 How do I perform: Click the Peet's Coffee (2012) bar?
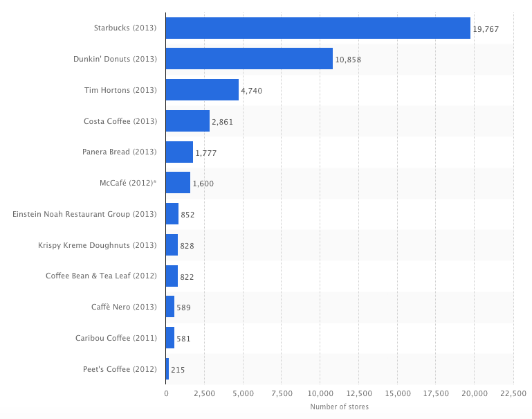click(167, 368)
